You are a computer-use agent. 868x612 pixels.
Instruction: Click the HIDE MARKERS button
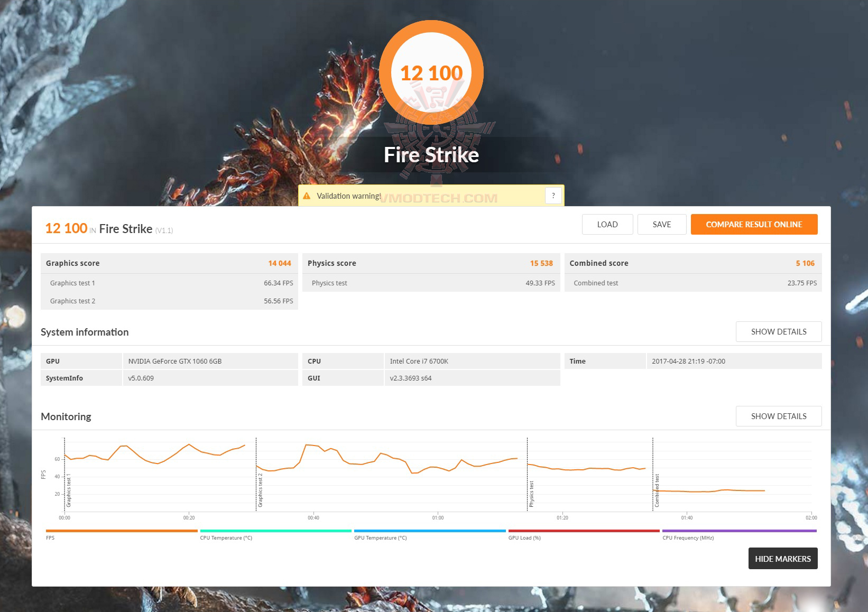[x=783, y=559]
